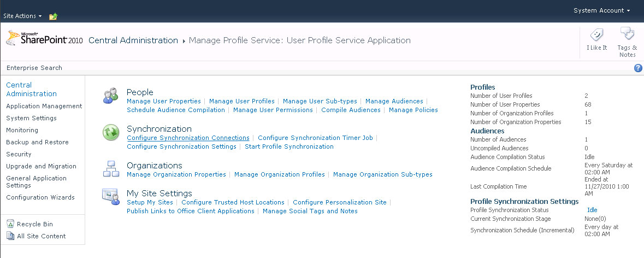Viewport: 644px width, 258px height.
Task: Click the People section icon
Action: tap(110, 96)
